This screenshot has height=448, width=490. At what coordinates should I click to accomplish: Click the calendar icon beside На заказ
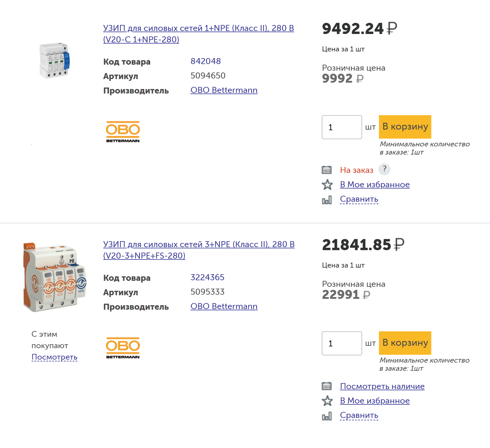327,170
